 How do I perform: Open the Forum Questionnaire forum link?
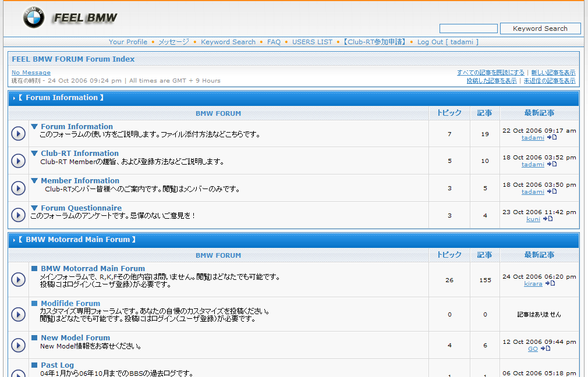[x=82, y=208]
